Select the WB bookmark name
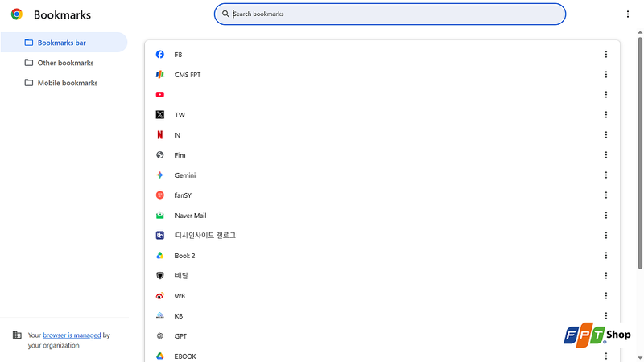 pyautogui.click(x=180, y=296)
